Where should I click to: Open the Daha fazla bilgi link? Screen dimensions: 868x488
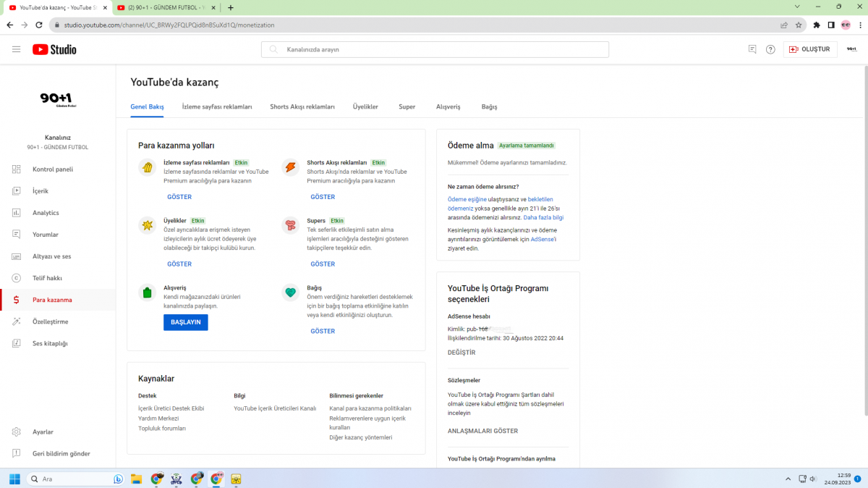[543, 217]
